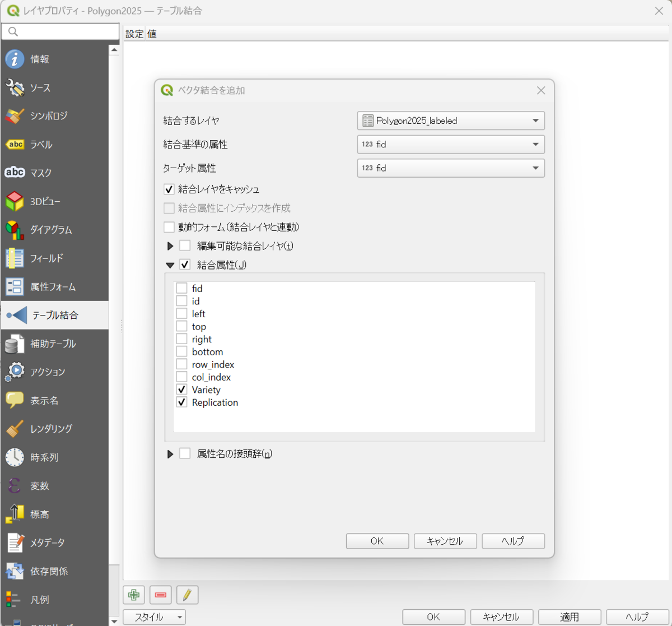Open the 3Dビュー section icon
Viewport: 672px width, 626px height.
15,201
